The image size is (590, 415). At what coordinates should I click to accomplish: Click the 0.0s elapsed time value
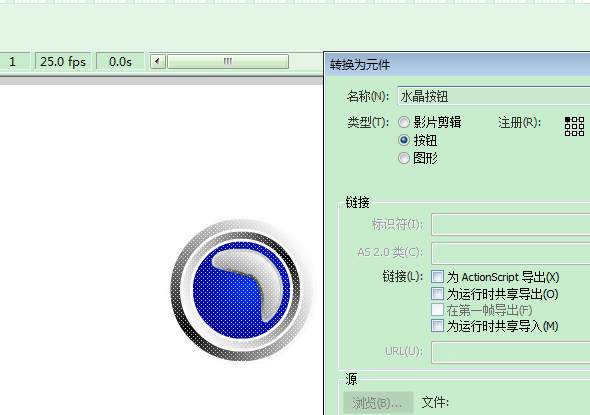(x=120, y=62)
